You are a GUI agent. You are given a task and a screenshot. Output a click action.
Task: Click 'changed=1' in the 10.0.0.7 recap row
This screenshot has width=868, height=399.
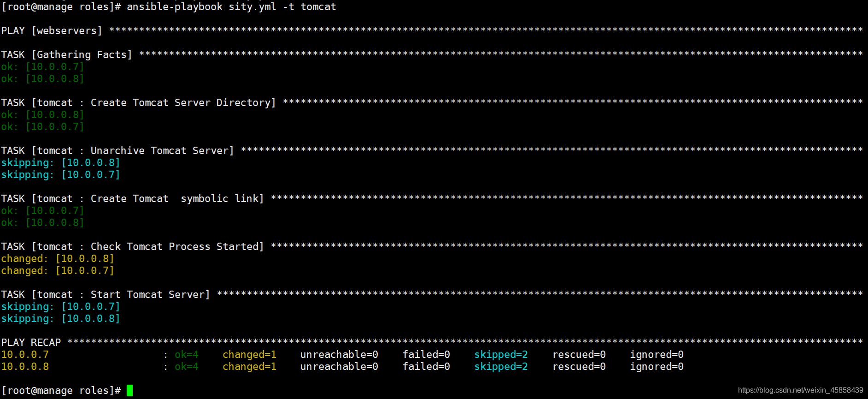click(250, 355)
